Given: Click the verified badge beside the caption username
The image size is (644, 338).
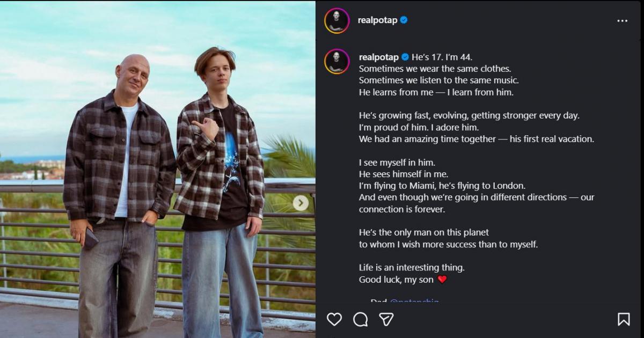Looking at the screenshot, I should pyautogui.click(x=406, y=57).
